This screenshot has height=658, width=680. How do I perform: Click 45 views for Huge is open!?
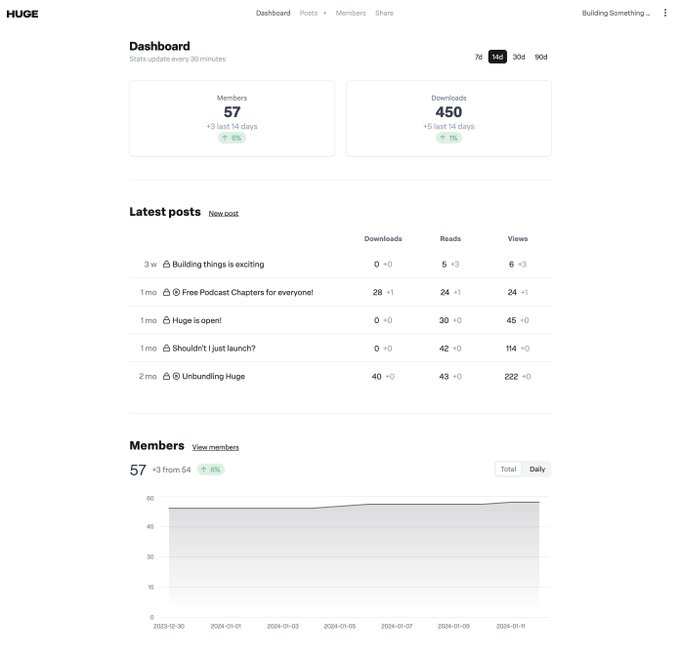tap(511, 320)
